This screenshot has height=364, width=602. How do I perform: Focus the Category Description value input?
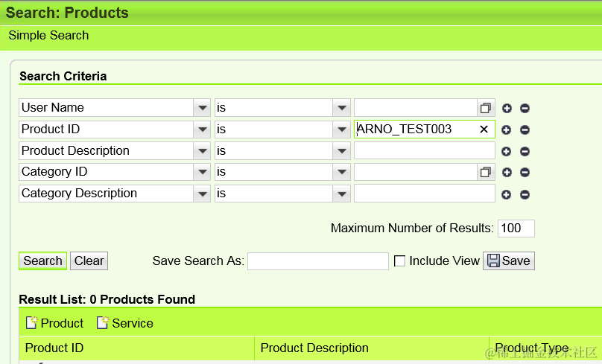pos(424,194)
